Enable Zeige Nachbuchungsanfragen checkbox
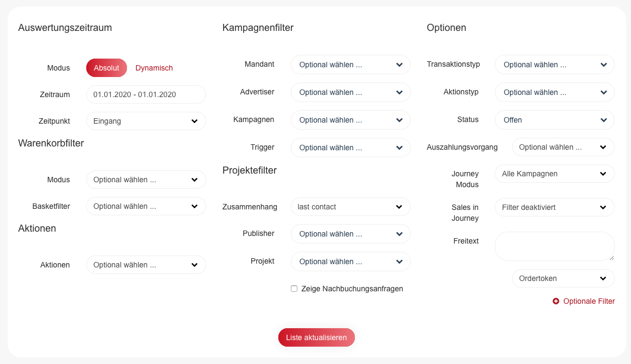This screenshot has height=364, width=631. pyautogui.click(x=294, y=289)
